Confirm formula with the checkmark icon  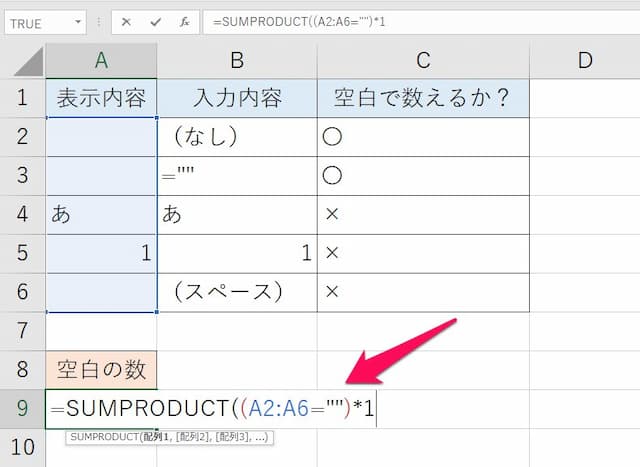click(155, 22)
